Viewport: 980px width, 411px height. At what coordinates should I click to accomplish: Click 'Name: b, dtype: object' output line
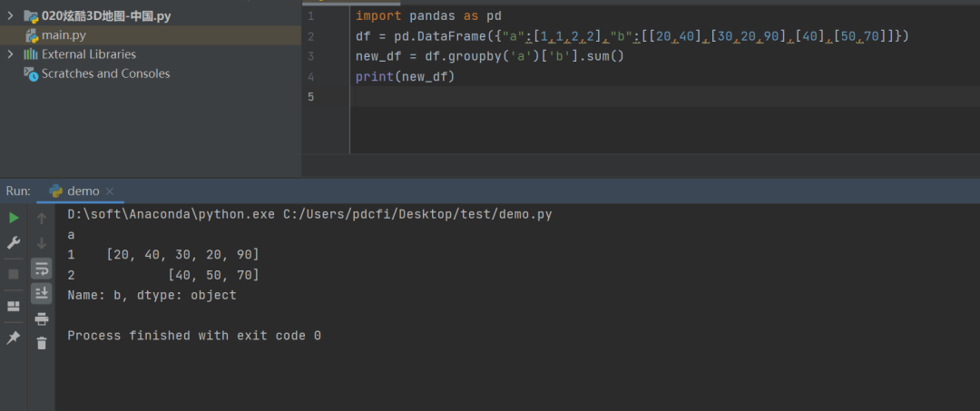152,295
